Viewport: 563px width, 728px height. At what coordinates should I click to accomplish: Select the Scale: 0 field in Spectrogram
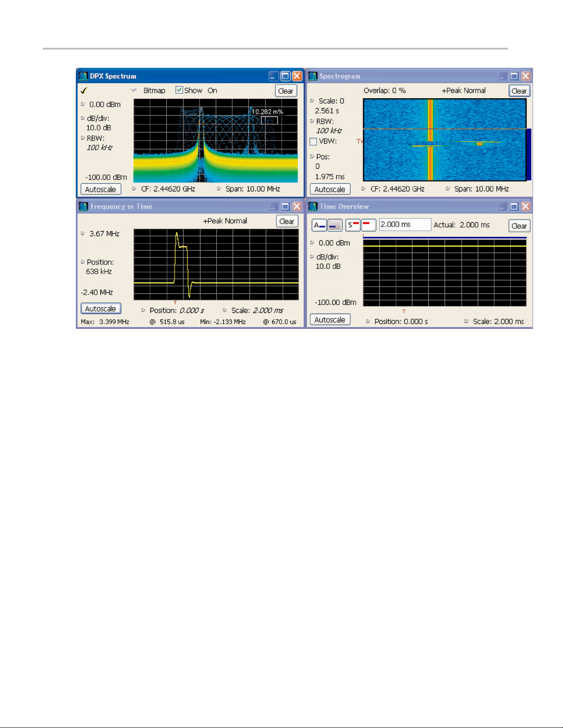[331, 101]
